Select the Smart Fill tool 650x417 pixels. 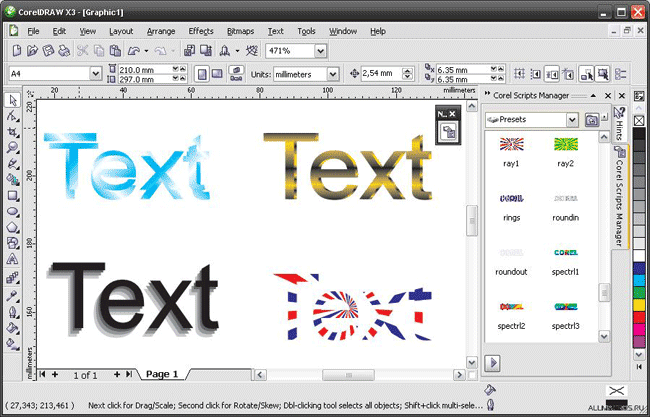point(12,179)
